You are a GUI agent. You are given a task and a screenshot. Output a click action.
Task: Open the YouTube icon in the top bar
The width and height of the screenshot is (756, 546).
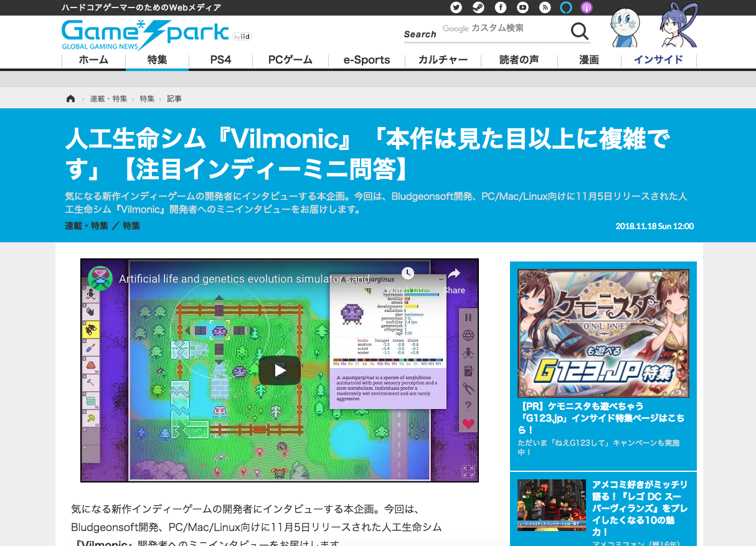click(523, 7)
